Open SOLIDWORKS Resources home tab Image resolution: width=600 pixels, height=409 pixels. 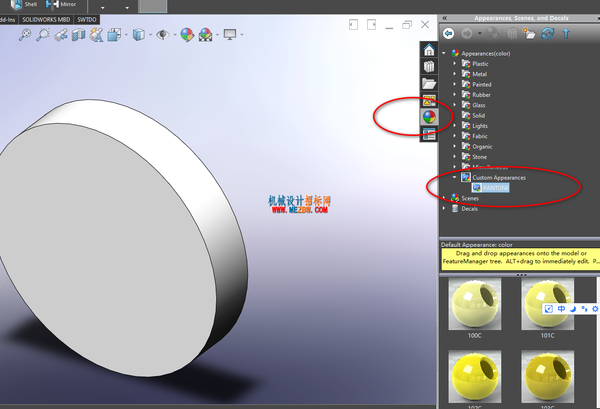point(429,50)
